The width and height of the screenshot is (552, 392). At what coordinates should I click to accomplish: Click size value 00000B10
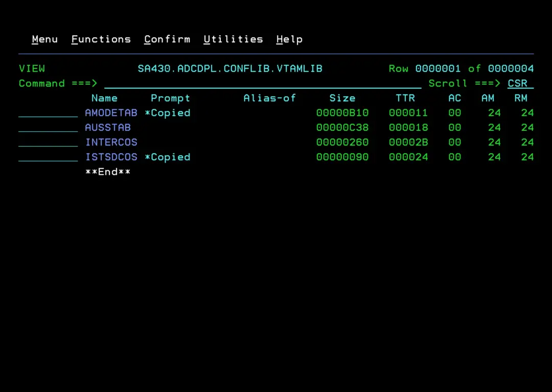click(342, 113)
